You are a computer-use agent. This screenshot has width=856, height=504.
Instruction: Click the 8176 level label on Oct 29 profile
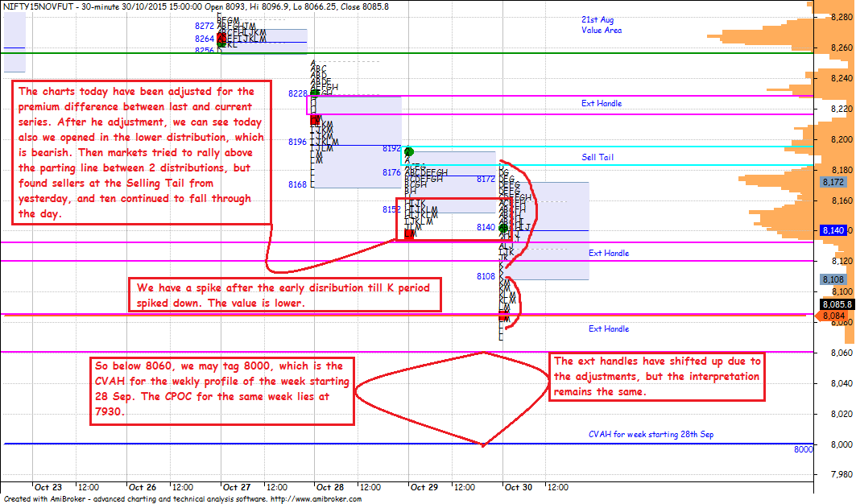[392, 172]
